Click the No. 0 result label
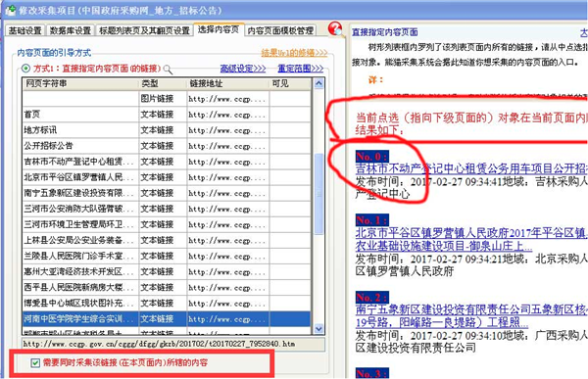This screenshot has width=588, height=379. [371, 157]
